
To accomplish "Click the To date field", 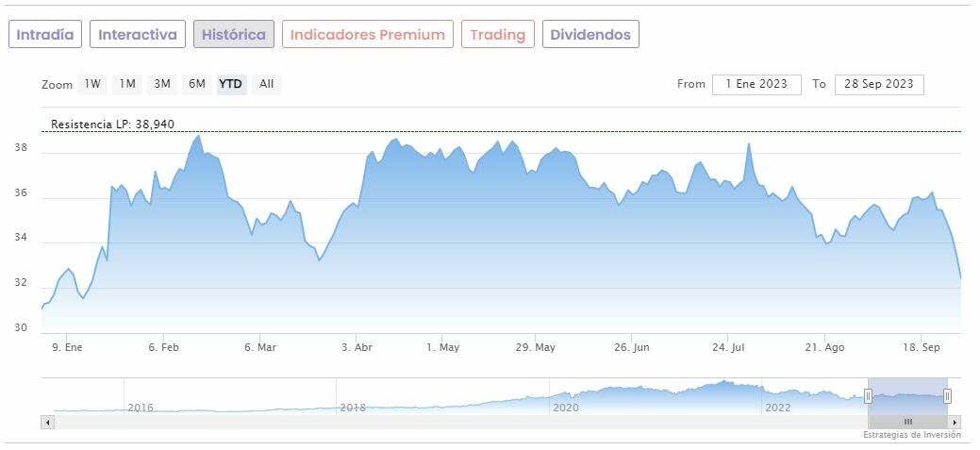I will [x=879, y=84].
